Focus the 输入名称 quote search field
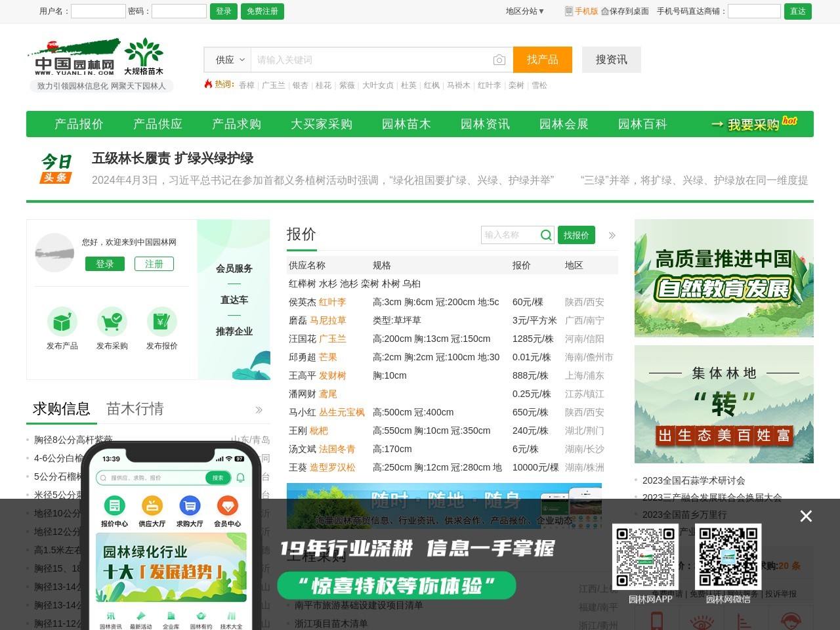The width and height of the screenshot is (840, 630). click(x=511, y=235)
